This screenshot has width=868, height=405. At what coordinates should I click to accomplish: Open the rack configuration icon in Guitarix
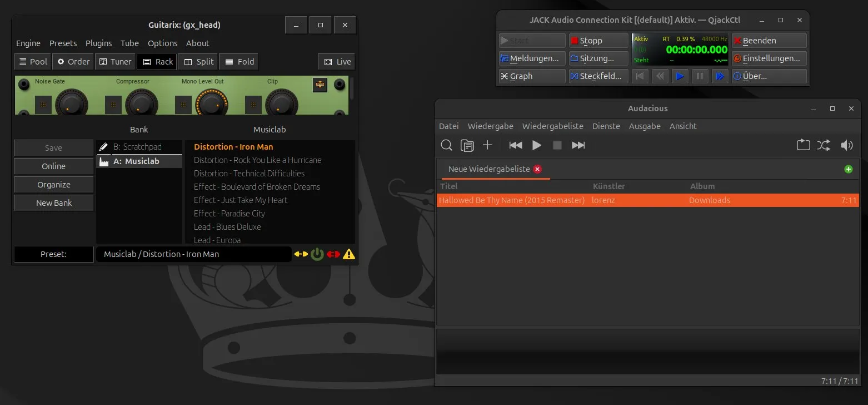coord(320,85)
